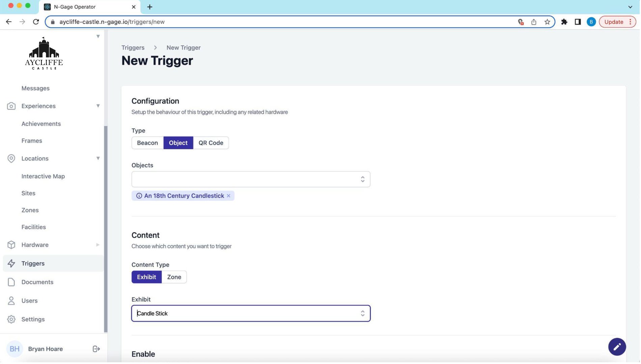Click the Configuration section heading

[x=155, y=101]
